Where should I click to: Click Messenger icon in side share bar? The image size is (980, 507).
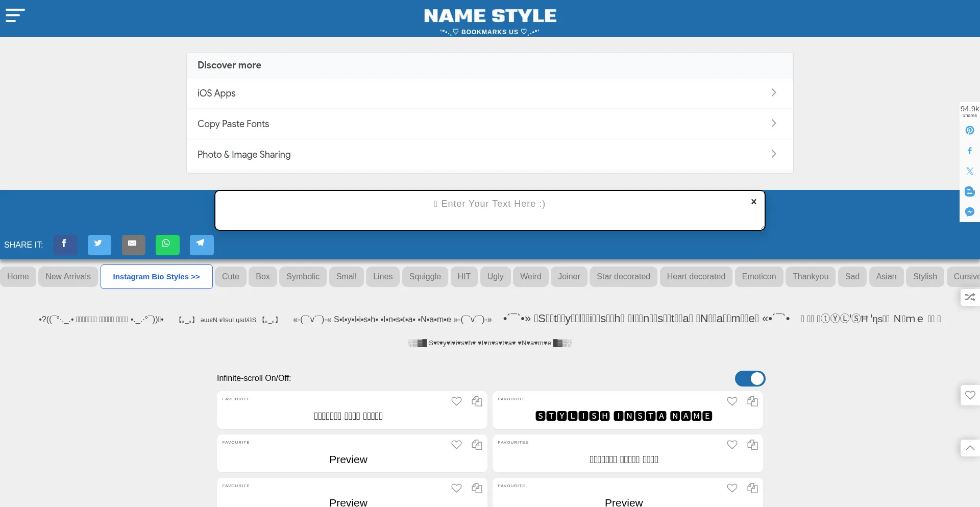click(970, 212)
